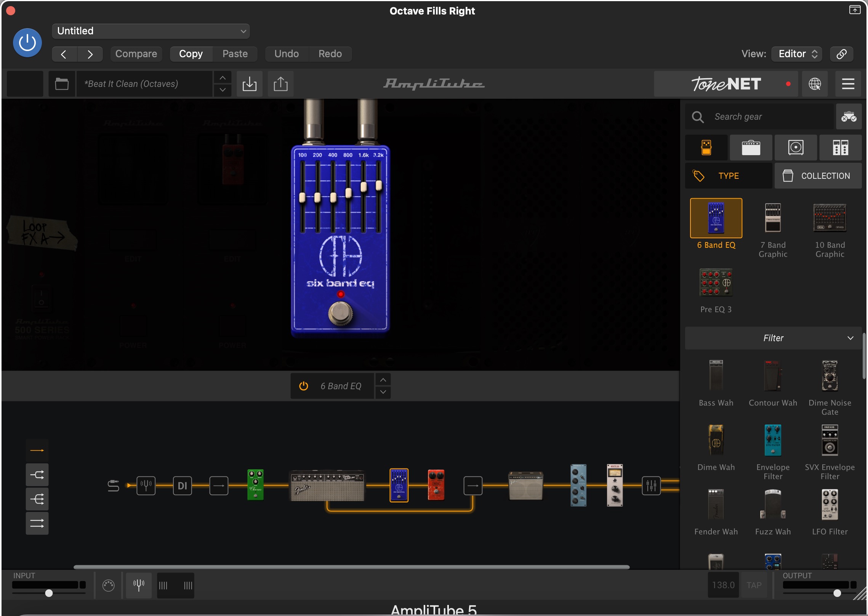Toggle the six band eq footswitch
Viewport: 868px width, 616px height.
pyautogui.click(x=340, y=313)
